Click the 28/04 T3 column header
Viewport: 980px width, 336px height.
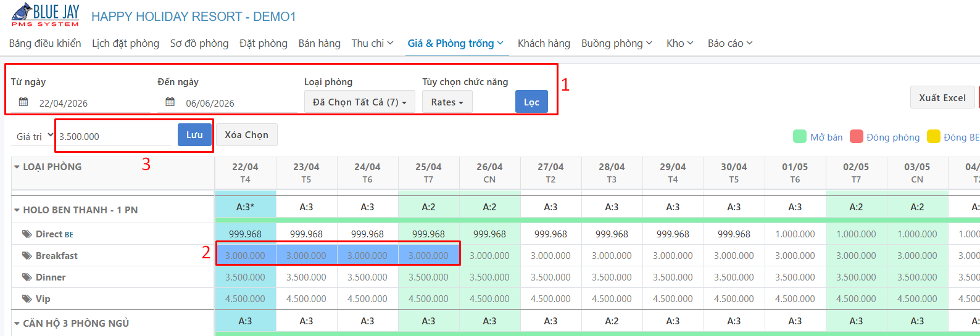(x=612, y=173)
